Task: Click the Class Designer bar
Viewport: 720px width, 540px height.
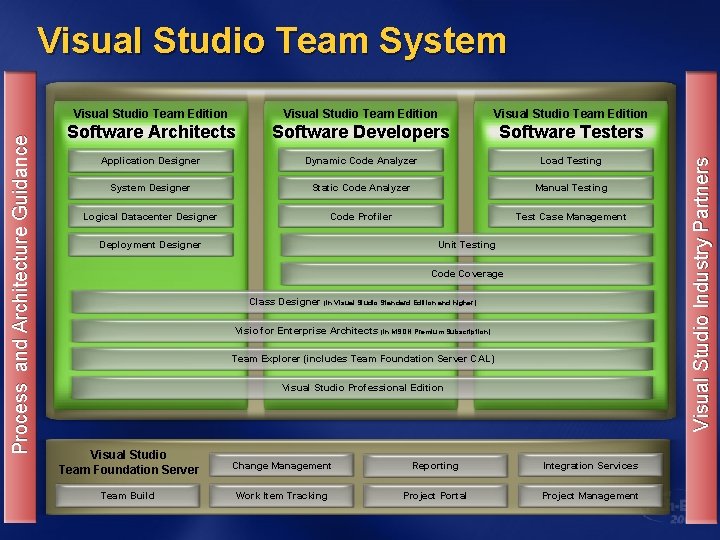Action: (x=362, y=302)
